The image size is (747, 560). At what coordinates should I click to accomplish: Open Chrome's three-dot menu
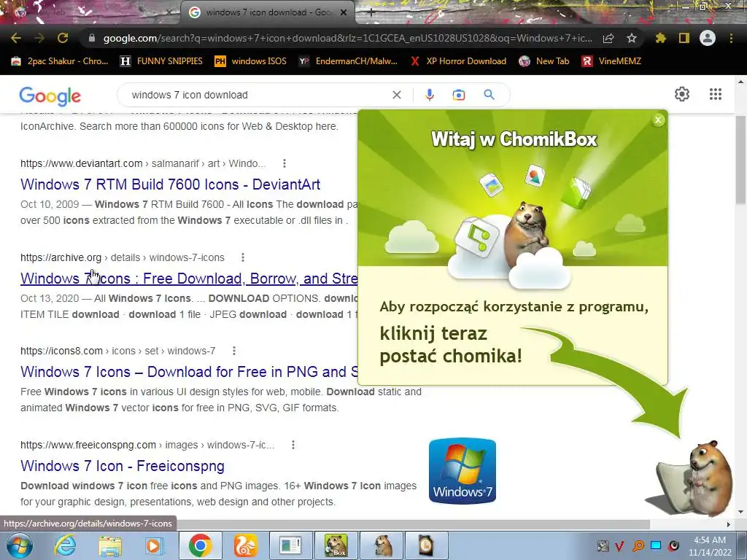point(731,38)
